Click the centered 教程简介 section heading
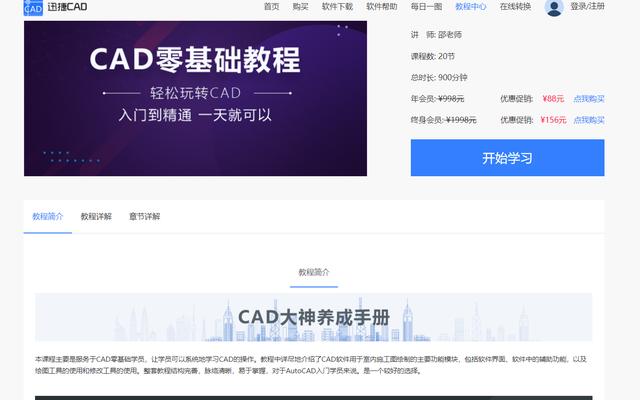The height and width of the screenshot is (400, 640). [314, 272]
